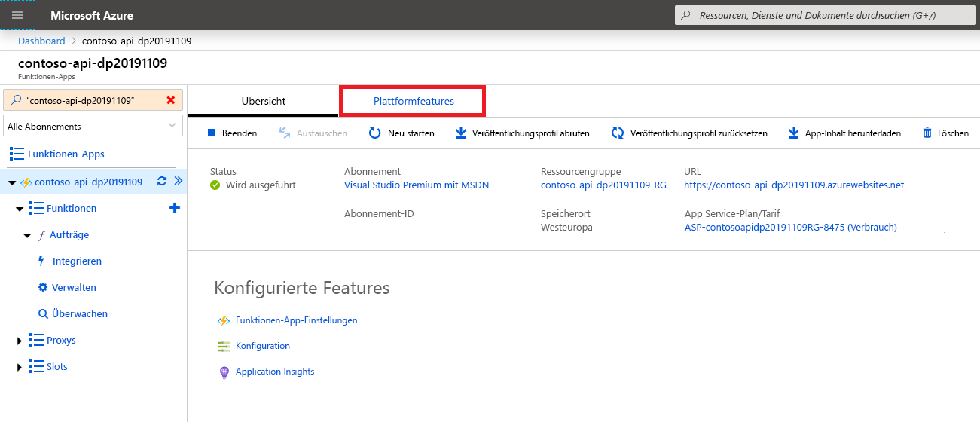The image size is (980, 422).
Task: Open Verwalten settings
Action: tap(74, 287)
